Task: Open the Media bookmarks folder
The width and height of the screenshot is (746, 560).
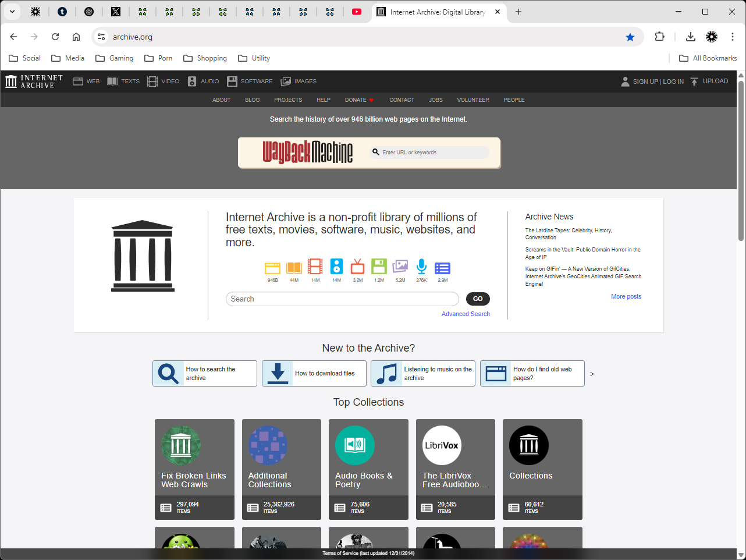Action: point(68,58)
